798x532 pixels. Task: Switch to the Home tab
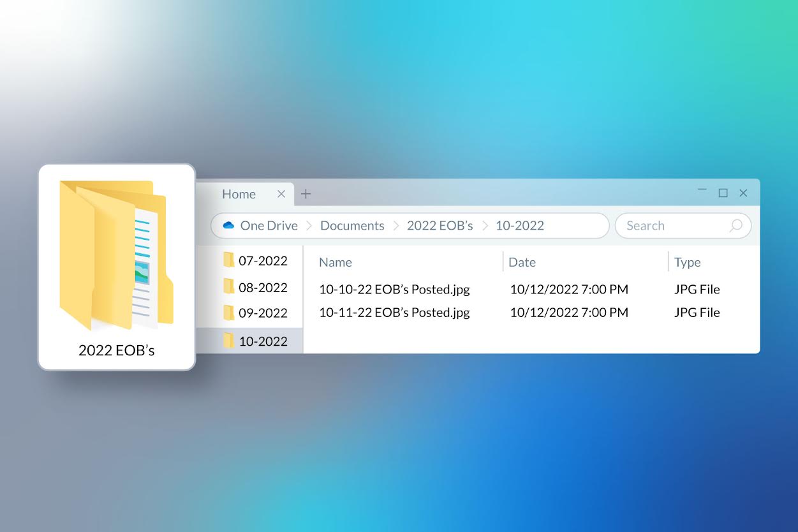(239, 193)
